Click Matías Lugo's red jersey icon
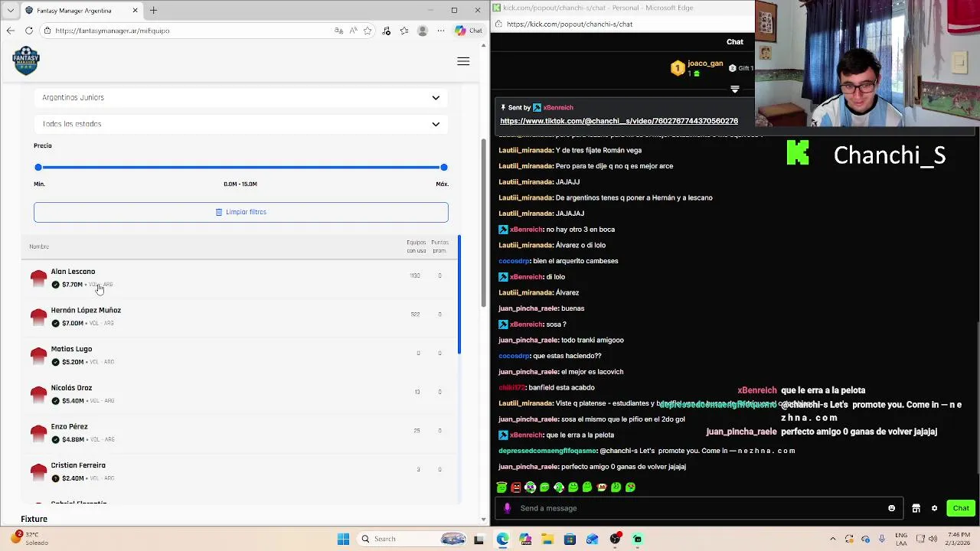This screenshot has width=980, height=551. click(38, 356)
